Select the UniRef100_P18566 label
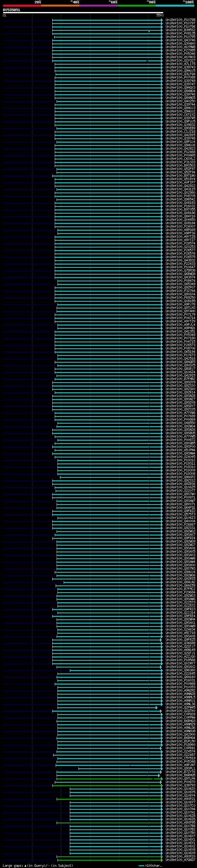 pos(180,660)
